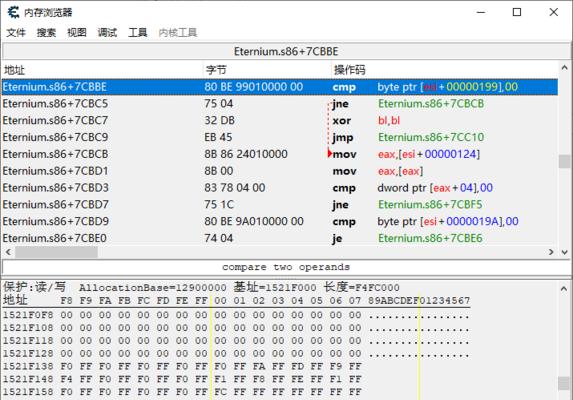Click the 字节 column header
The image size is (573, 400).
point(267,70)
